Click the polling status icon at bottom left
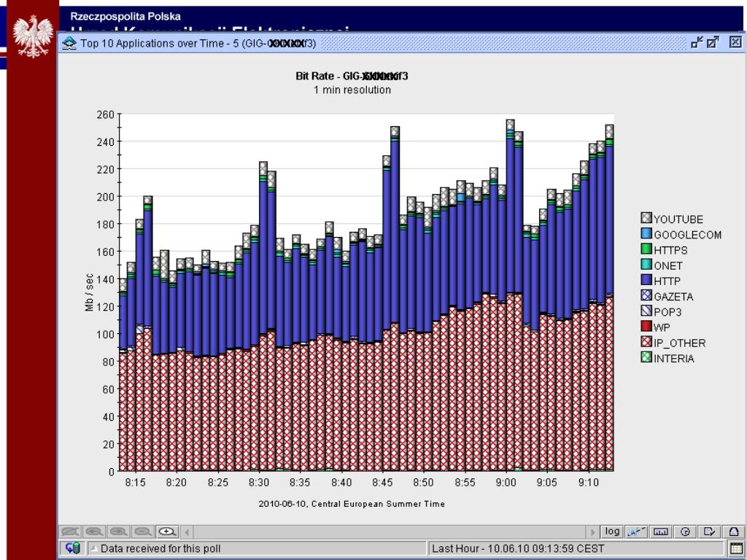This screenshot has width=747, height=560. tap(73, 548)
